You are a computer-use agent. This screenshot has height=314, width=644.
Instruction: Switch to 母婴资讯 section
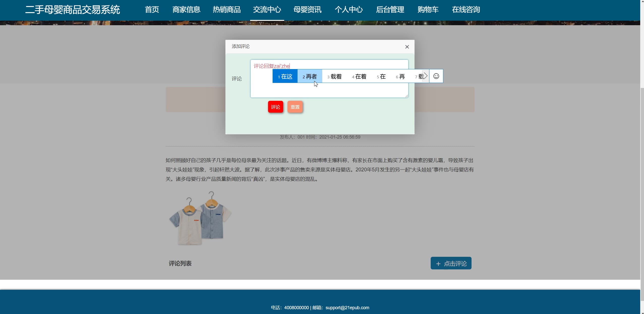click(307, 10)
